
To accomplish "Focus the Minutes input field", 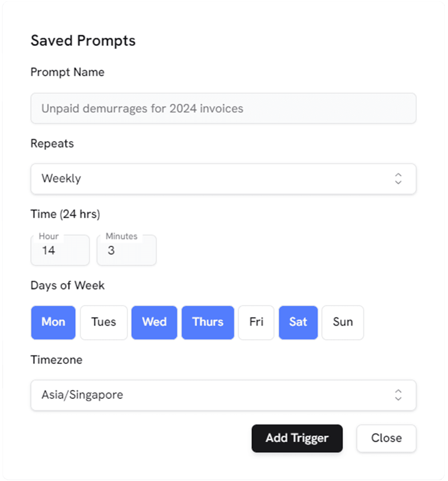I will 126,250.
